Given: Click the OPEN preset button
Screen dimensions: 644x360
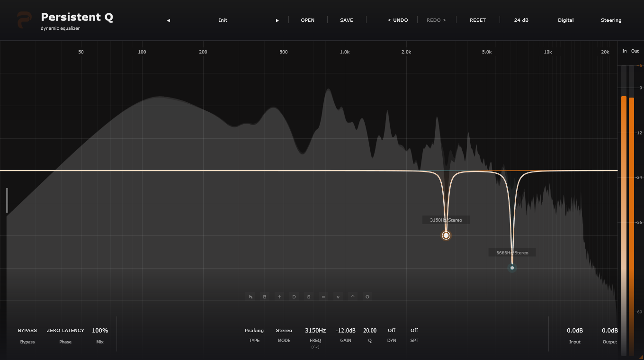Looking at the screenshot, I should point(308,20).
